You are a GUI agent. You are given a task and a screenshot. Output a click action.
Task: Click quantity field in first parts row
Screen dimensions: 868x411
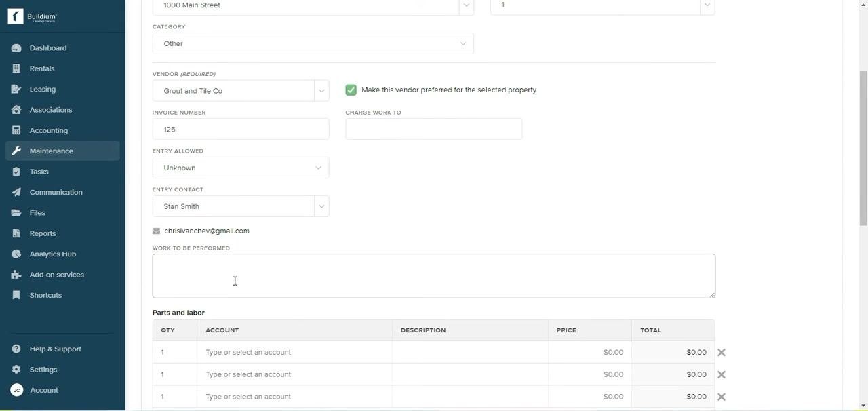tap(175, 353)
